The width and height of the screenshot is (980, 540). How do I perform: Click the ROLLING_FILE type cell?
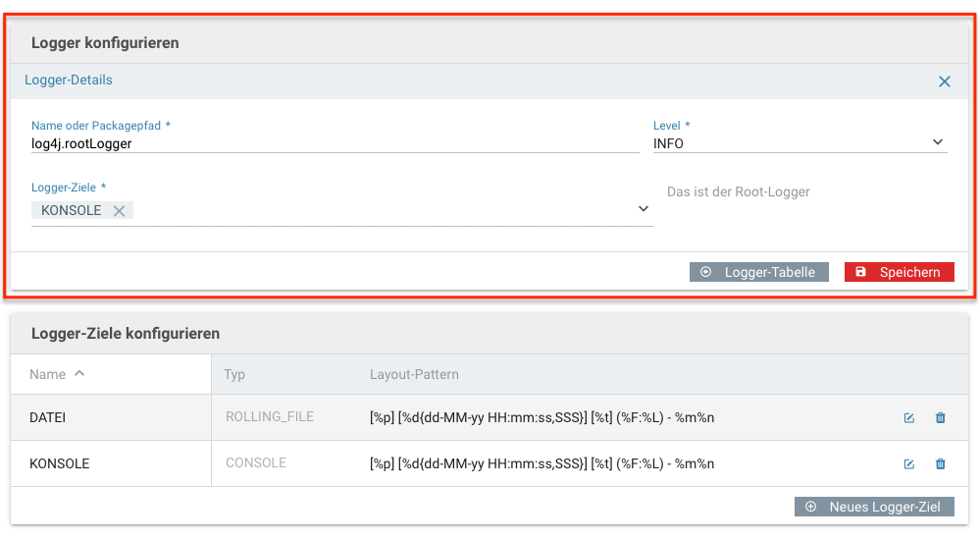coord(270,416)
